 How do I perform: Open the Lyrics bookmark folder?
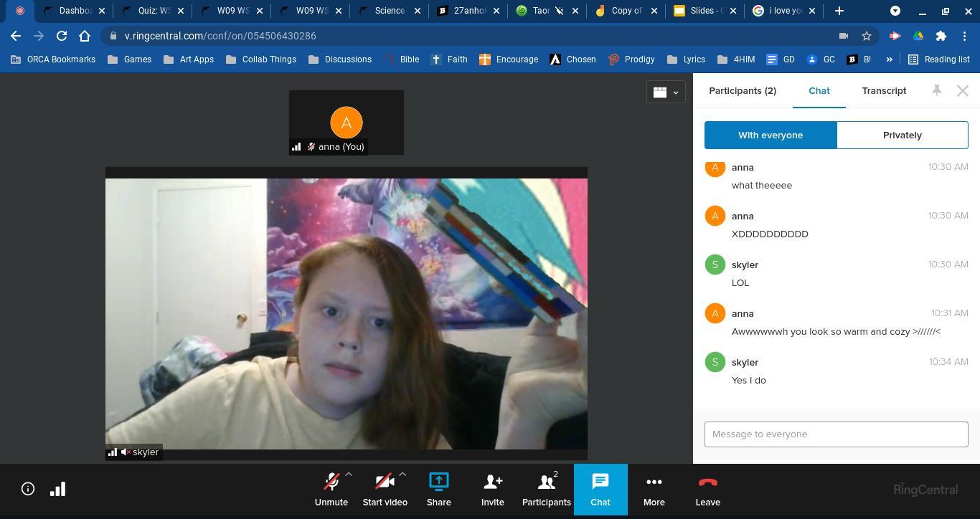[x=686, y=59]
